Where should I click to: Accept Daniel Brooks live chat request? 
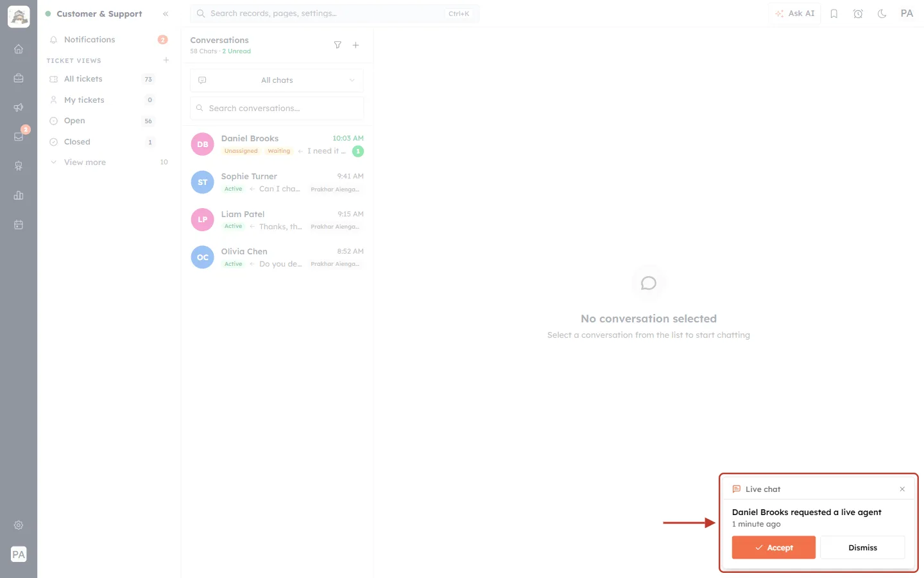[x=773, y=548]
